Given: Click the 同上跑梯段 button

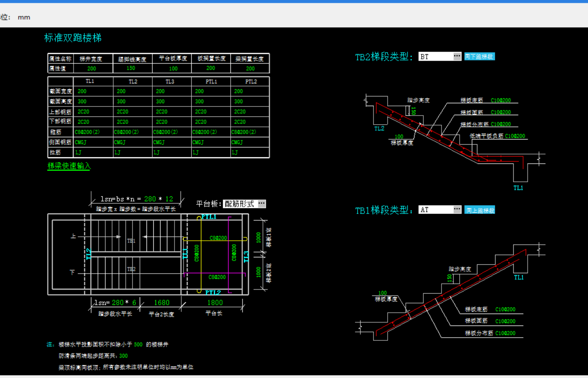Looking at the screenshot, I should pos(480,210).
